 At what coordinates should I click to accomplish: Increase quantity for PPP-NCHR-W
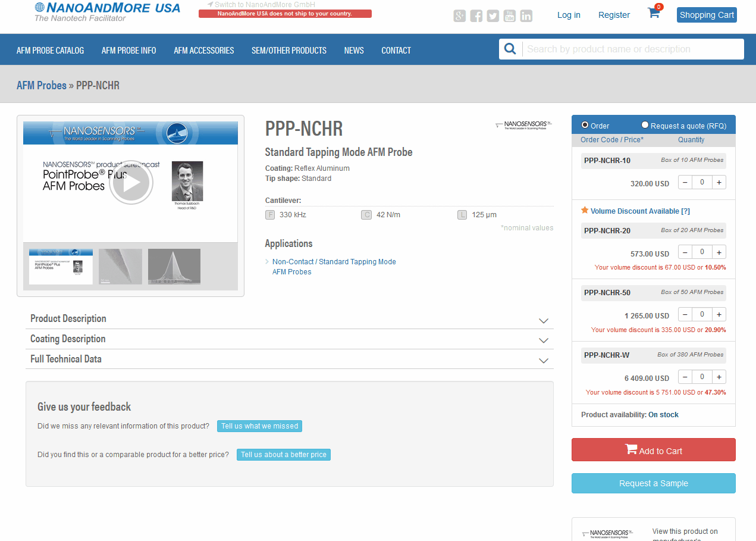719,377
